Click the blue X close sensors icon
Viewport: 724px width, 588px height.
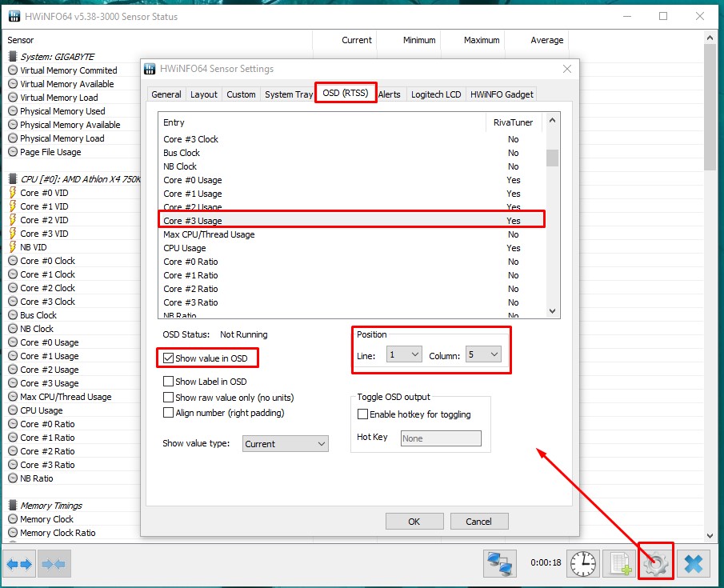(694, 563)
